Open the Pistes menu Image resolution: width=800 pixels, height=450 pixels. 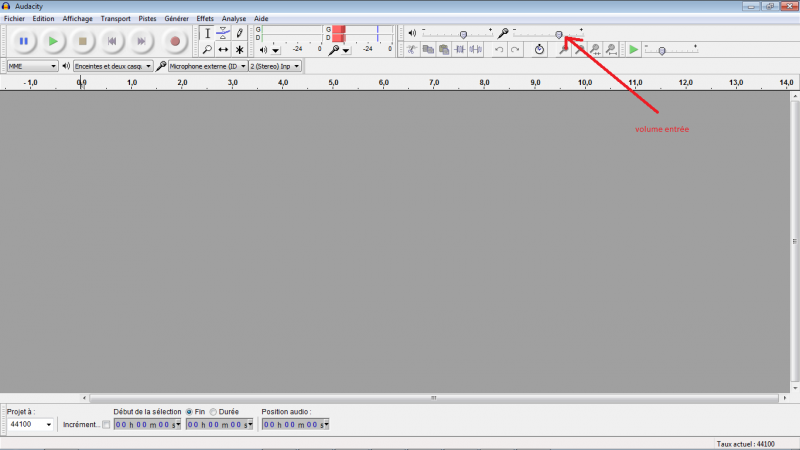coord(147,18)
